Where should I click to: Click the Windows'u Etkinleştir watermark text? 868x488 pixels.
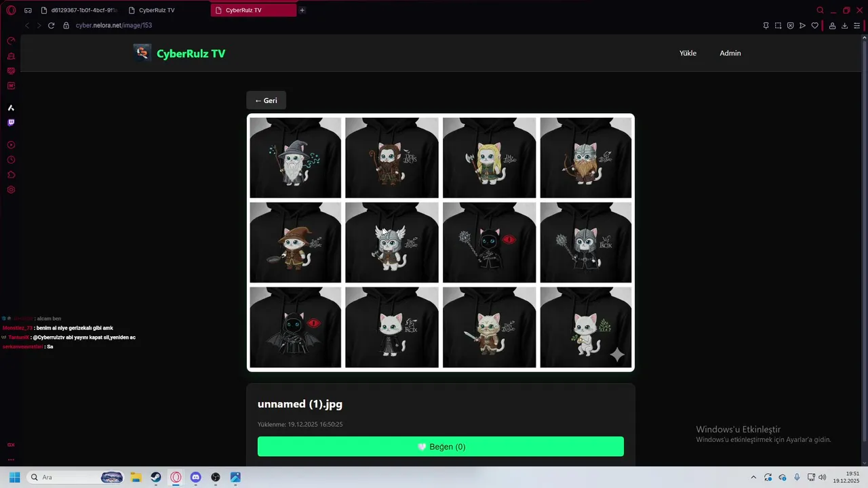(x=738, y=429)
